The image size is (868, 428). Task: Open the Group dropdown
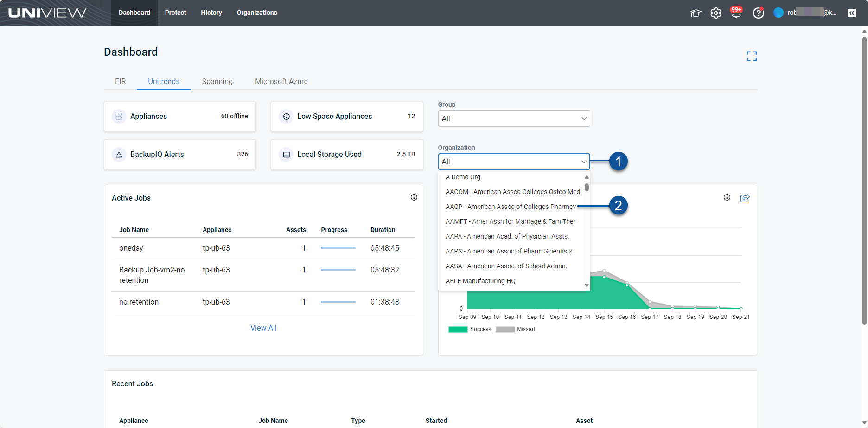pos(514,118)
